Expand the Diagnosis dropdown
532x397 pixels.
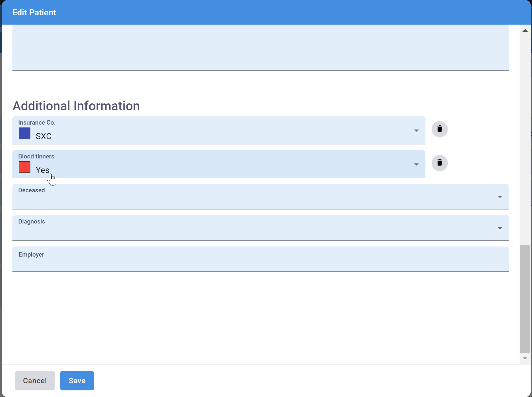(x=500, y=228)
